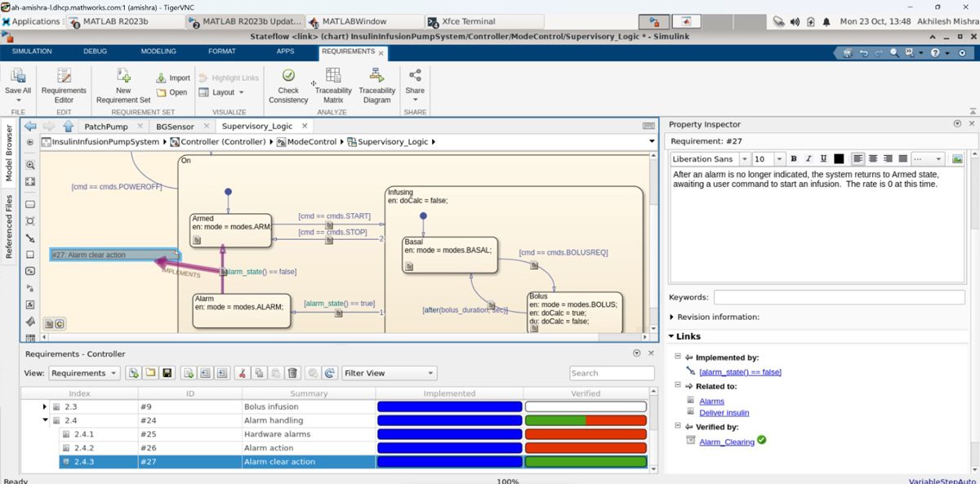The height and width of the screenshot is (484, 980).
Task: Open the MODELING ribbon tab
Action: pyautogui.click(x=158, y=51)
